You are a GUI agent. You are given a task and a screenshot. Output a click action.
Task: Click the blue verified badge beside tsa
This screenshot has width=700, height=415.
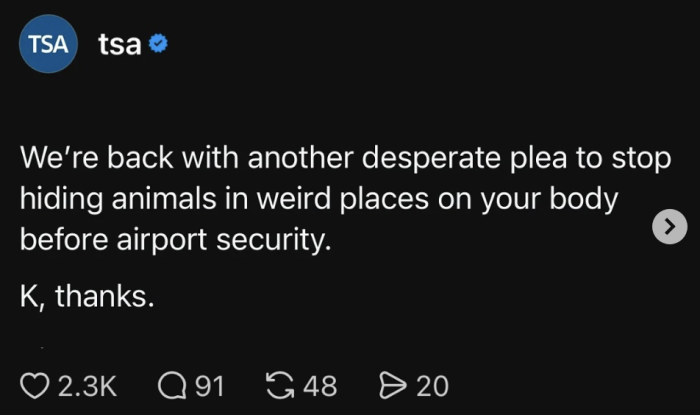[157, 45]
